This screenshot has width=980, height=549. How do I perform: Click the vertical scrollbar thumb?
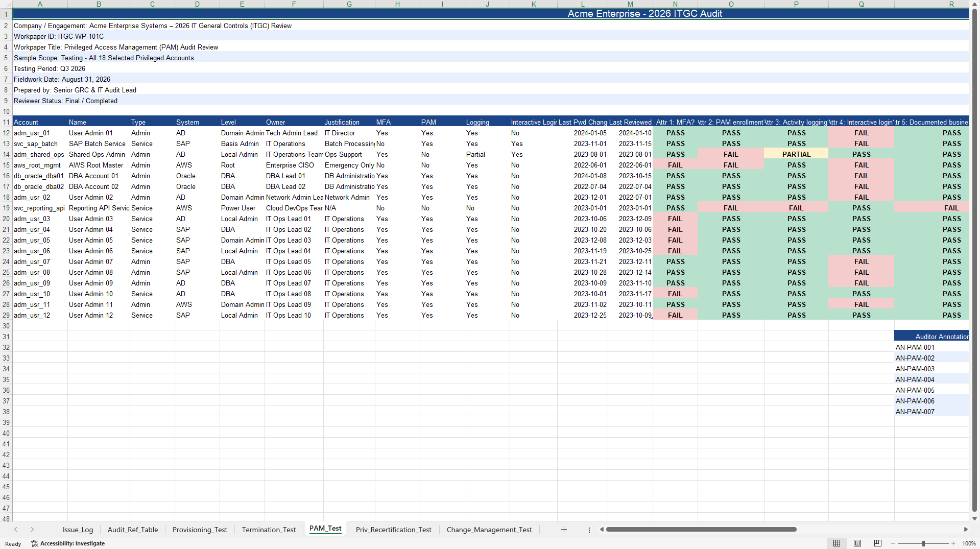(974, 259)
